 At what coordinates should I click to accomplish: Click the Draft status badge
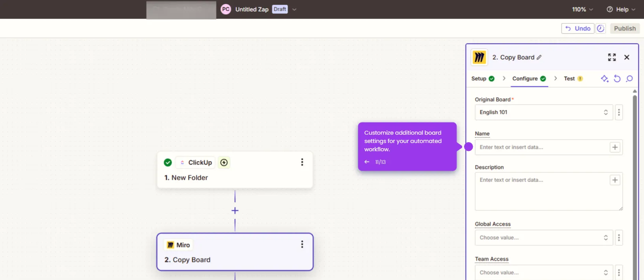pos(280,9)
